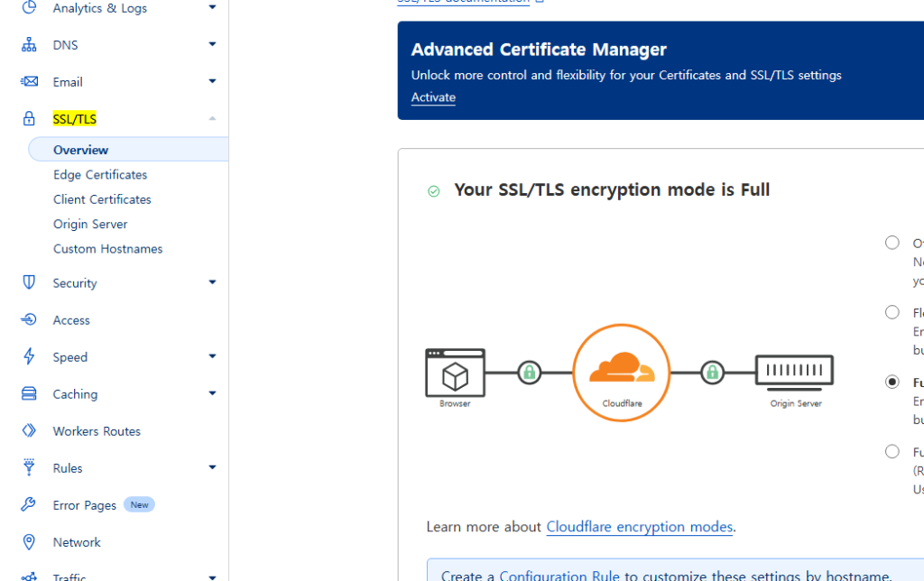The height and width of the screenshot is (581, 924).
Task: Select the first (Off) encryption mode radio button
Action: pyautogui.click(x=892, y=243)
